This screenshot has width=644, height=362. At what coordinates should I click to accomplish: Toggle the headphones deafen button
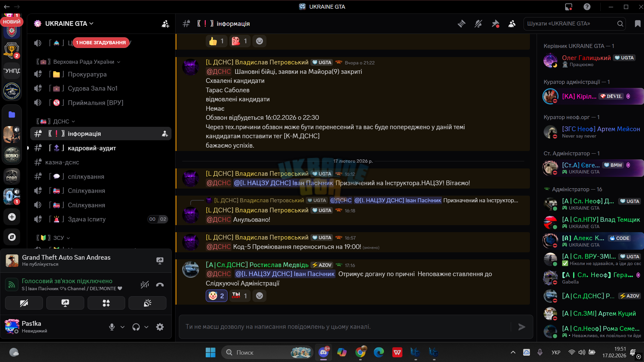[x=136, y=327]
